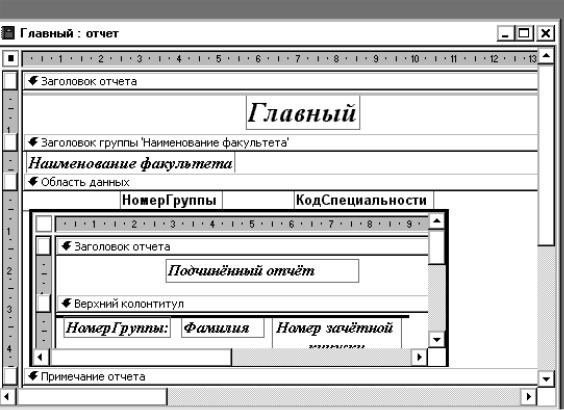This screenshot has height=410, width=564.
Task: Click the main vertical scrollbar down arrow
Action: 546,379
